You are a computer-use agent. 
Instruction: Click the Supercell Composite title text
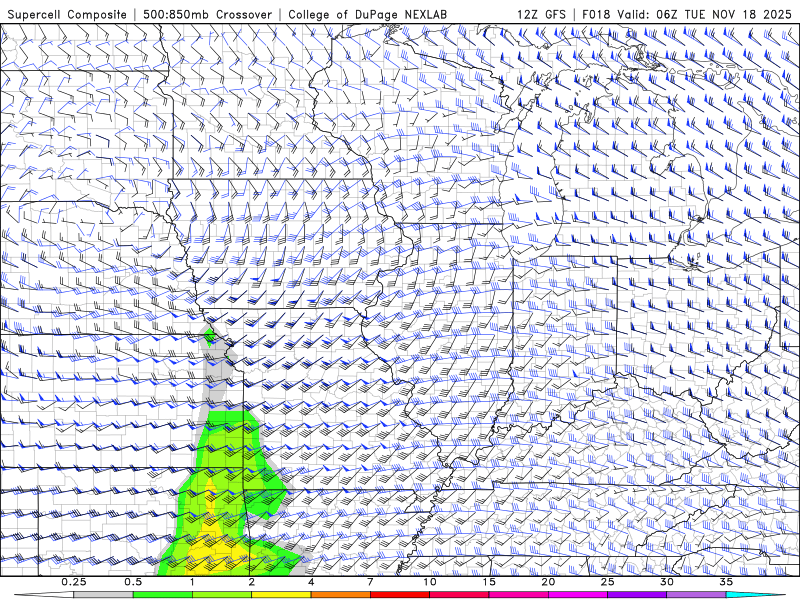click(x=67, y=14)
